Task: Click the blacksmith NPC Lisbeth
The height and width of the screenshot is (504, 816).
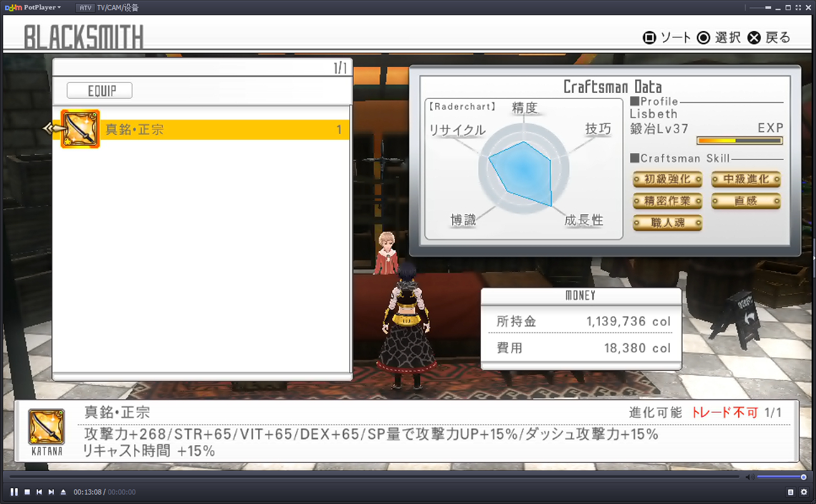Action: (386, 253)
